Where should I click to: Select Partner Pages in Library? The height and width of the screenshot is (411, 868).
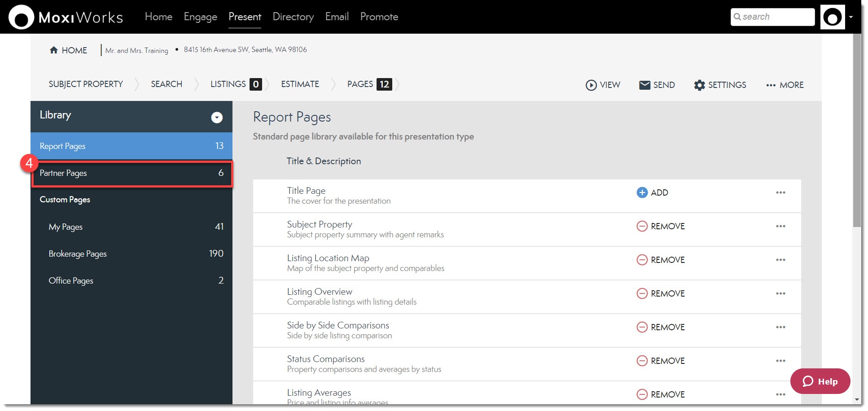pyautogui.click(x=132, y=173)
